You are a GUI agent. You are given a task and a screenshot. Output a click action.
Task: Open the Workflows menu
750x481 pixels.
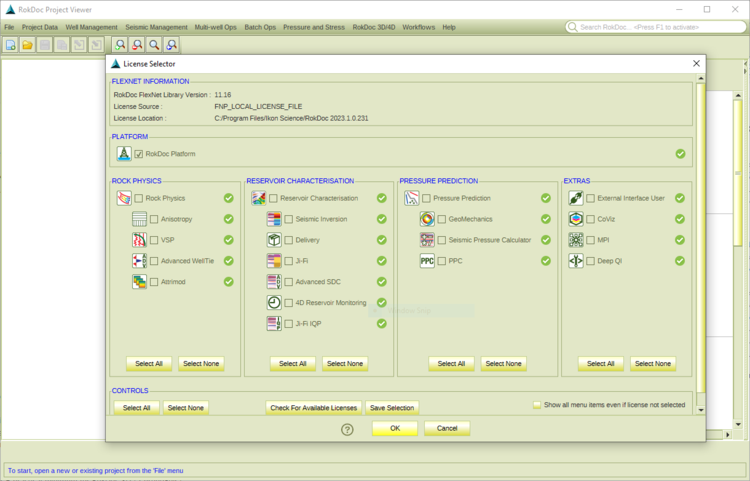click(418, 27)
